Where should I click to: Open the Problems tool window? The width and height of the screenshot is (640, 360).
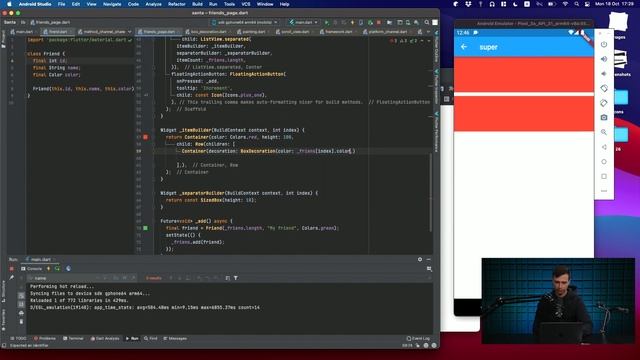tap(45, 338)
